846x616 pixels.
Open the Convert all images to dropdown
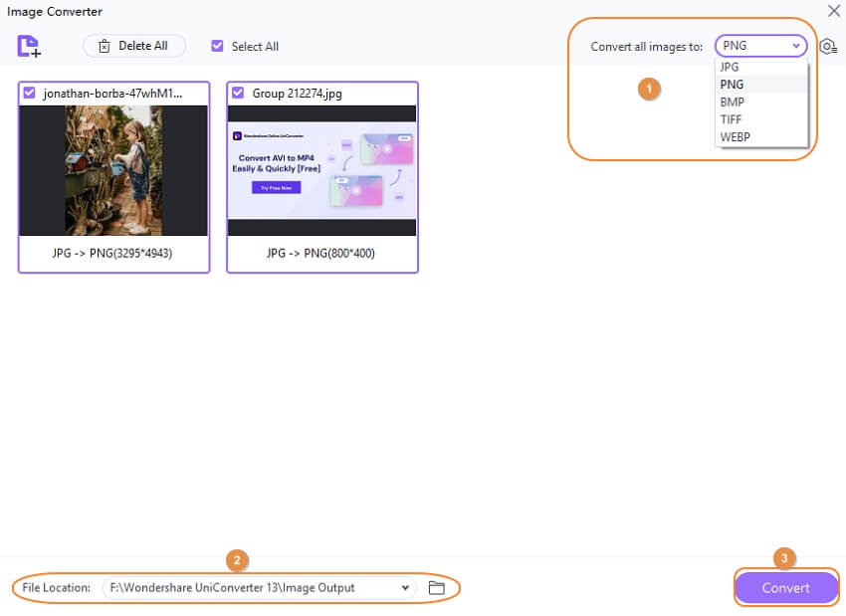click(x=760, y=46)
